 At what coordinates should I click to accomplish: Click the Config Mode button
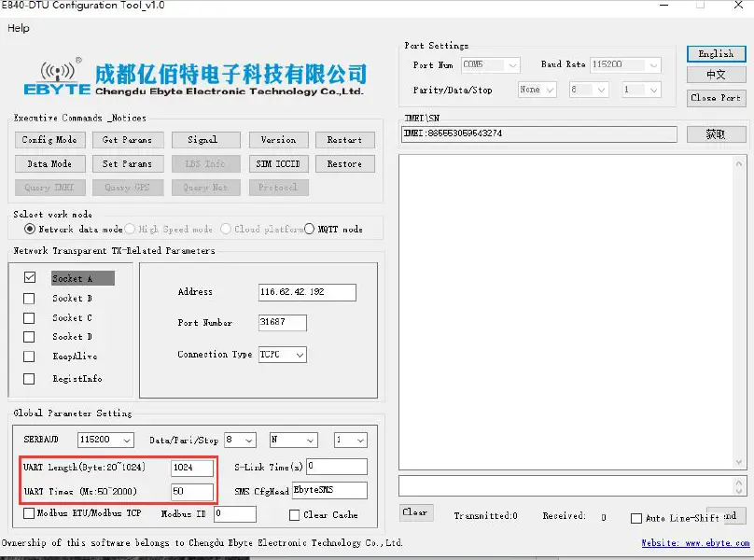pos(49,139)
